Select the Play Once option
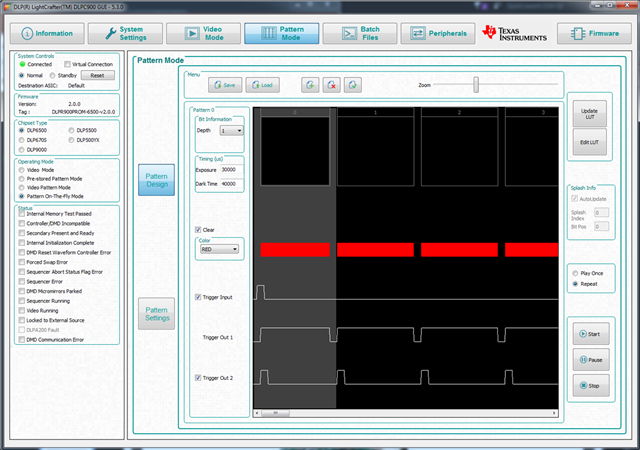Image resolution: width=640 pixels, height=450 pixels. tap(575, 273)
